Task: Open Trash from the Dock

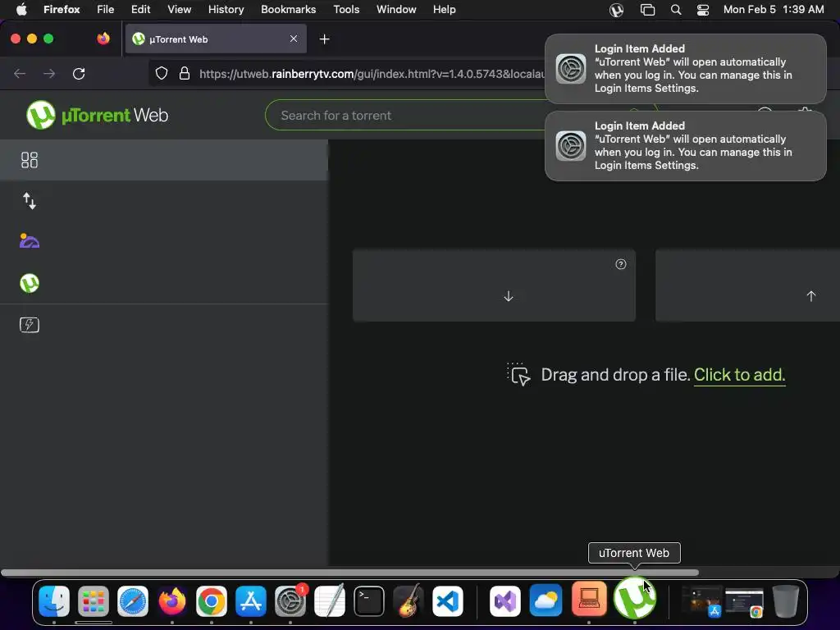Action: [785, 601]
